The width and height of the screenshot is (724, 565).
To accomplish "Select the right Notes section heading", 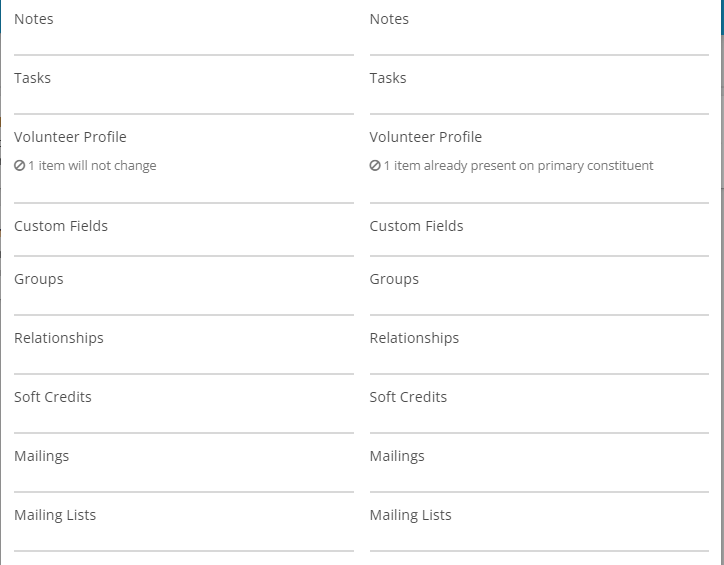I will click(389, 19).
